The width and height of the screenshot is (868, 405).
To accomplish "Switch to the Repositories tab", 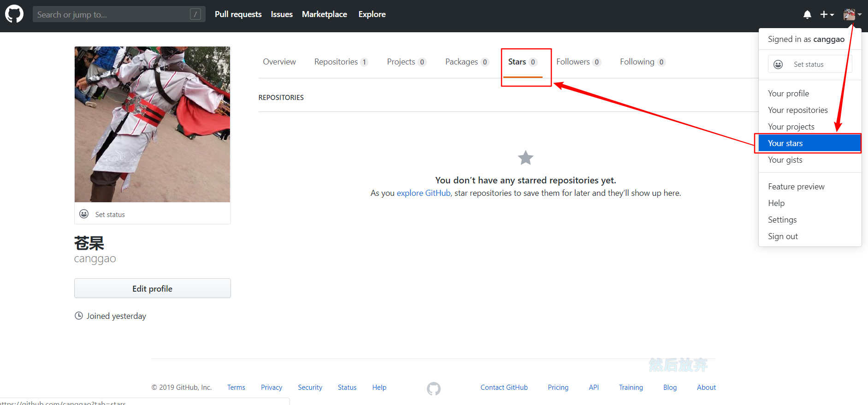I will click(x=341, y=62).
